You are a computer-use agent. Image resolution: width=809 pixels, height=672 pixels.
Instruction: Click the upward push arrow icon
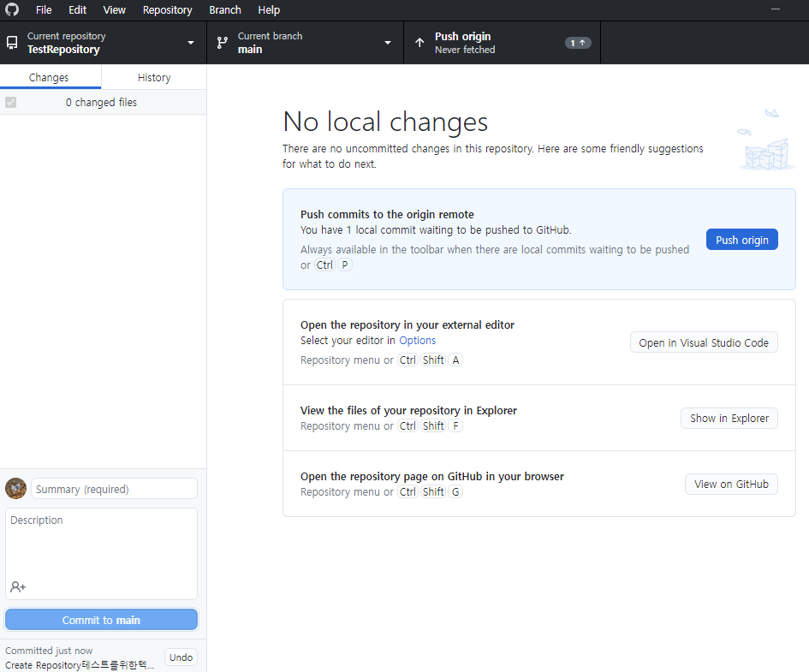click(x=420, y=43)
